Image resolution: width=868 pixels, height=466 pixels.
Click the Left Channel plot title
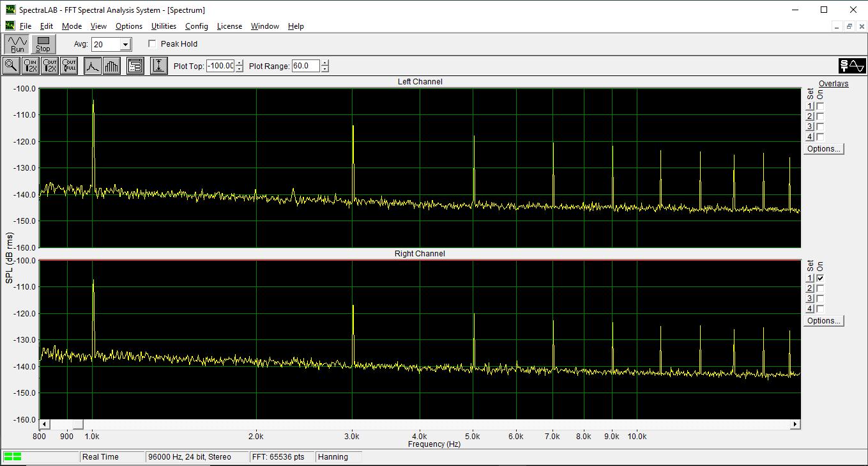click(x=420, y=82)
